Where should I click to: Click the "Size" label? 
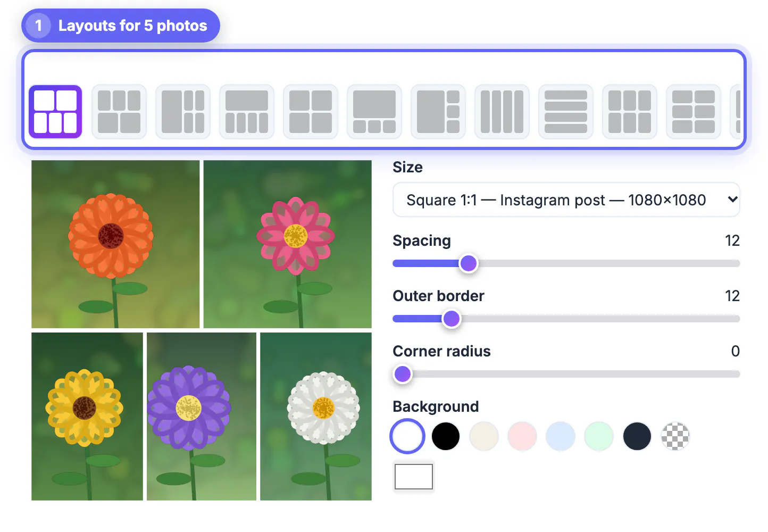point(408,167)
